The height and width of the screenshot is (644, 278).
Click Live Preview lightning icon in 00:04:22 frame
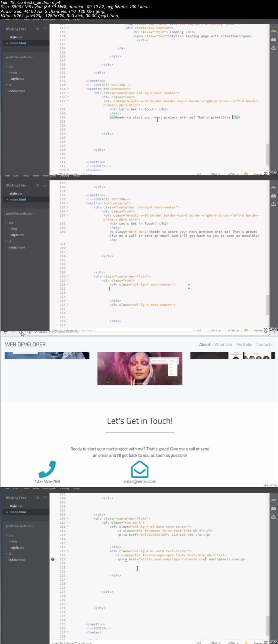point(273,188)
